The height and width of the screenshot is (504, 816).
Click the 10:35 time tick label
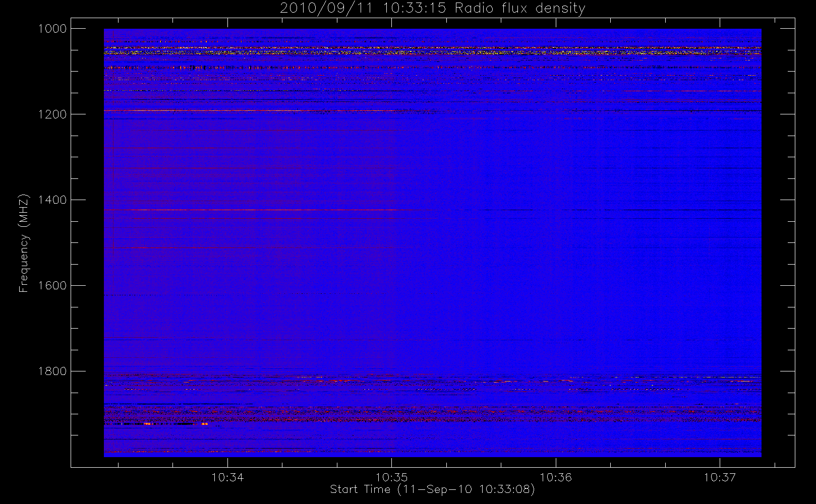tap(391, 477)
